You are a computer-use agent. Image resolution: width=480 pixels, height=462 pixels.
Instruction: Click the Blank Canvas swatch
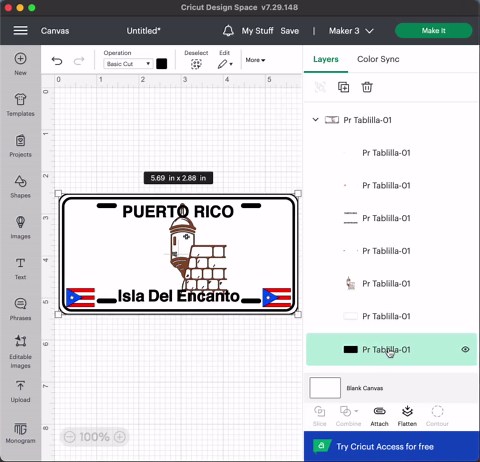[x=325, y=388]
